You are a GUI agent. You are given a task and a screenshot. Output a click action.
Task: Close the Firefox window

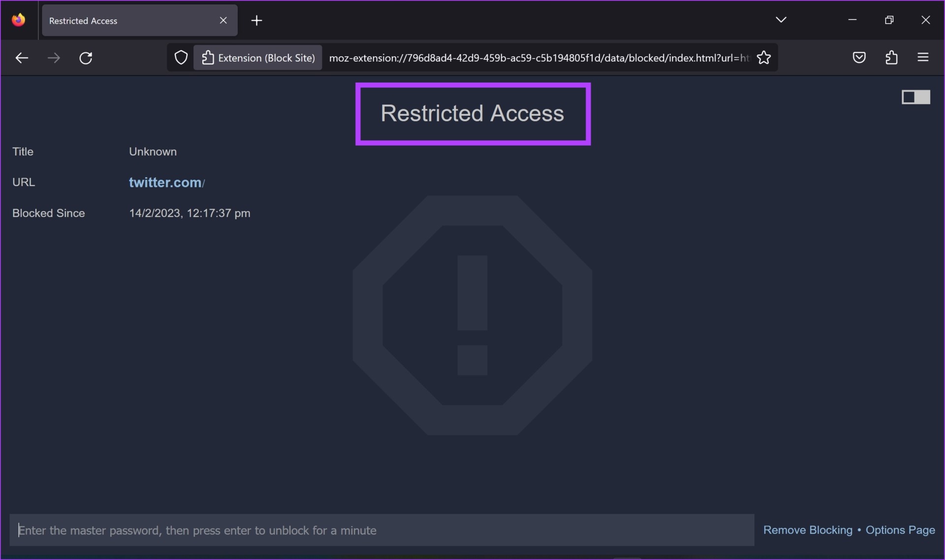coord(925,20)
